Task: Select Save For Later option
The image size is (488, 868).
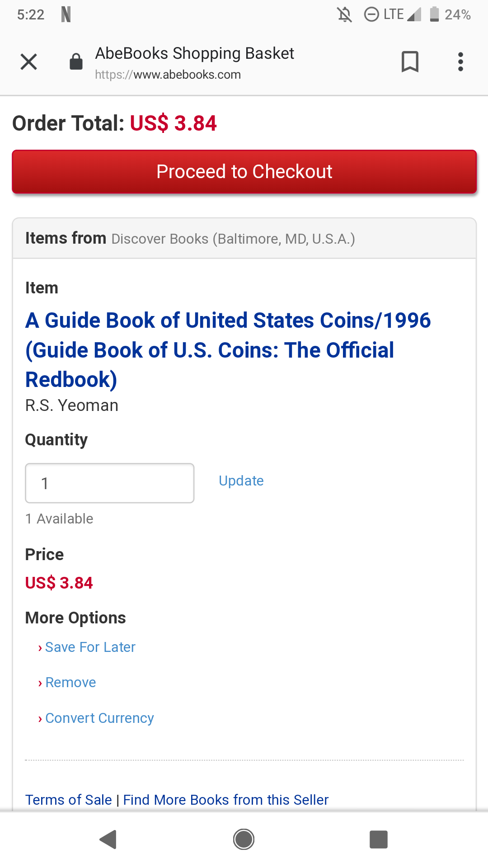Action: pyautogui.click(x=90, y=647)
